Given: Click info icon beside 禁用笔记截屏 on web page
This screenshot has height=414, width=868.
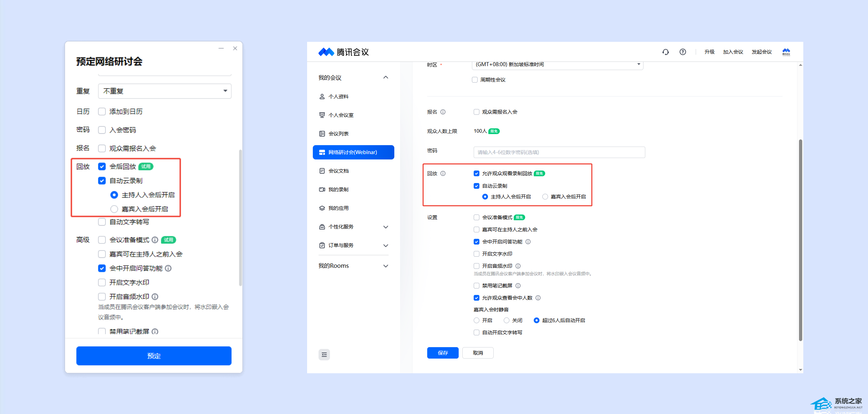Looking at the screenshot, I should [x=518, y=286].
